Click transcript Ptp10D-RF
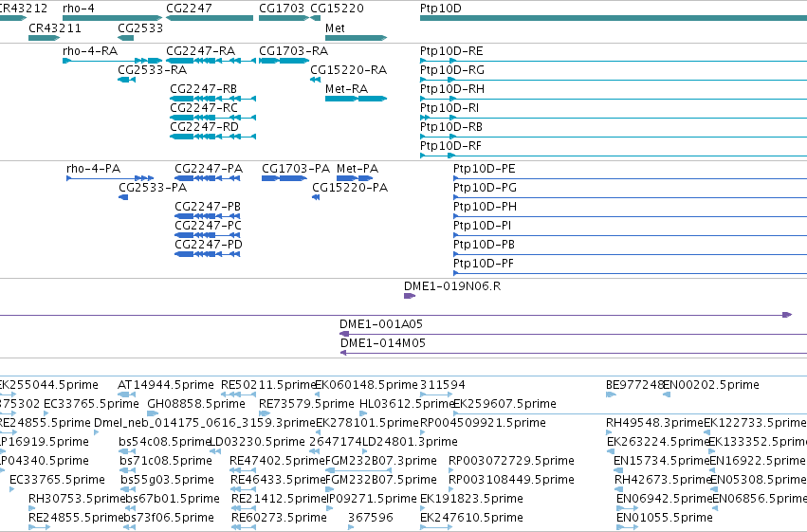Screen dimensions: 807x532 [614, 156]
